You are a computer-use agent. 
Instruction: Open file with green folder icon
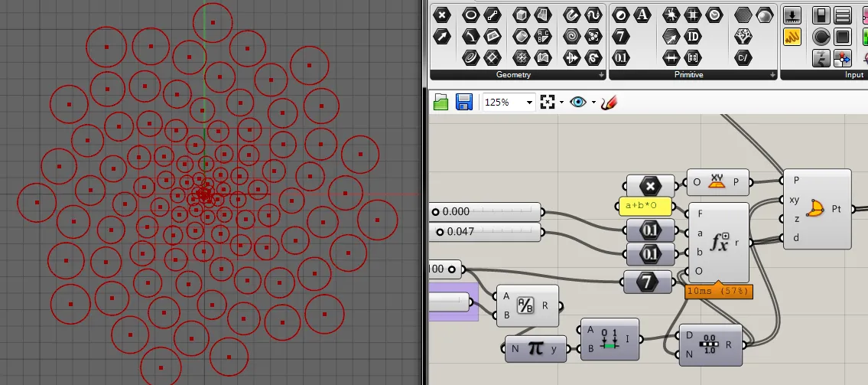tap(441, 102)
